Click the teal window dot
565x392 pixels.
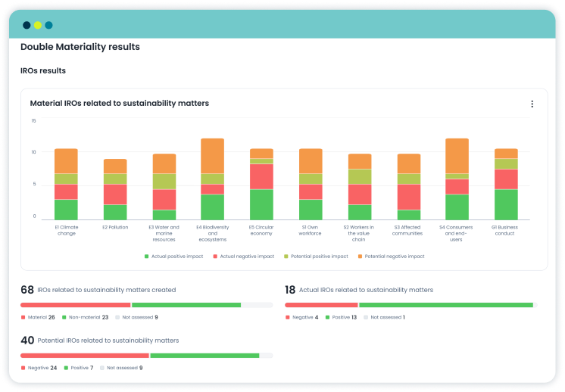pyautogui.click(x=48, y=25)
